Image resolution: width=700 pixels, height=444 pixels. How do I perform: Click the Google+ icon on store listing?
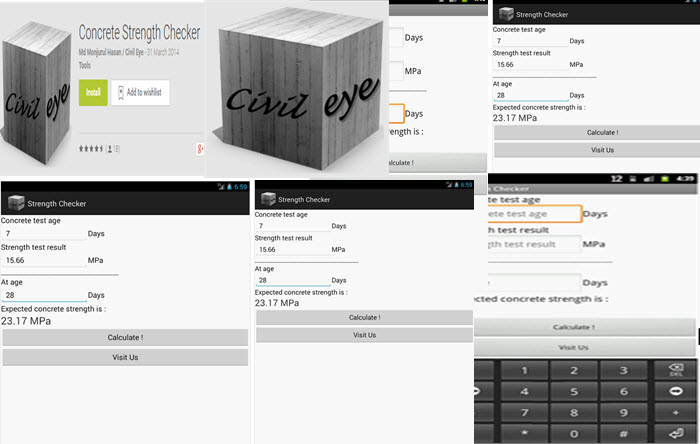(200, 148)
